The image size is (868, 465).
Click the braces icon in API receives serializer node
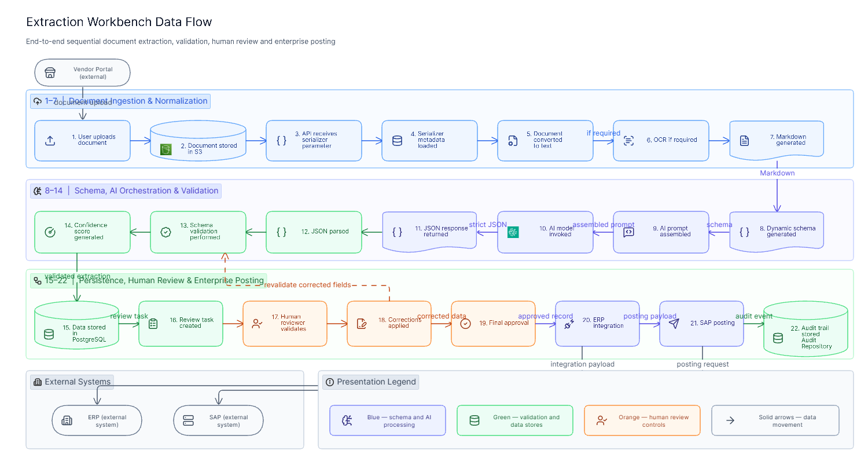coord(282,140)
